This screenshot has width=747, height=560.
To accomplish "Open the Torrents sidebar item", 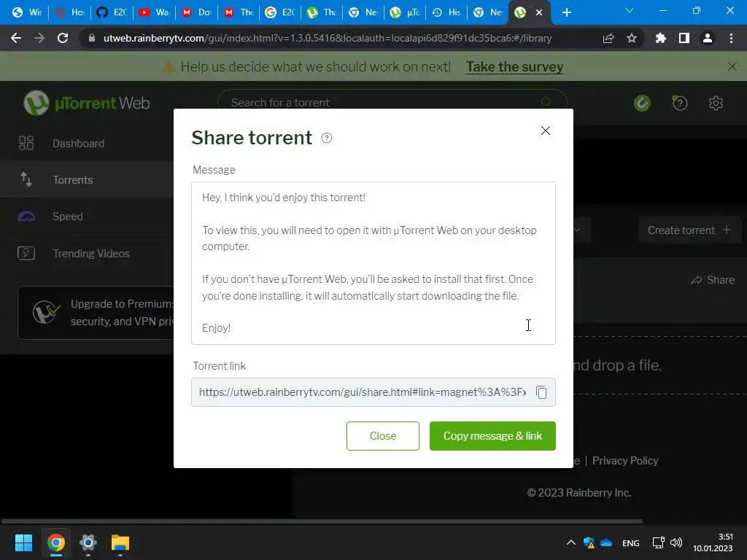I will (87, 179).
